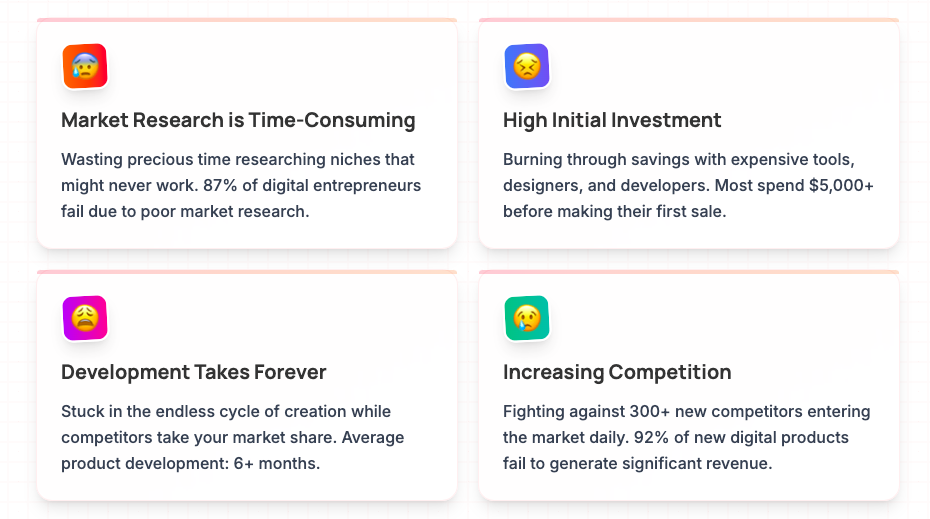
Task: Click the Stuck in the endless cycle description
Action: coord(232,438)
